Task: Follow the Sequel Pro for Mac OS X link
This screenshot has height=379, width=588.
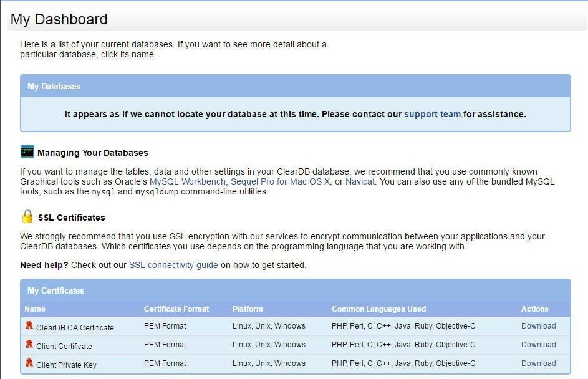Action: (x=280, y=182)
